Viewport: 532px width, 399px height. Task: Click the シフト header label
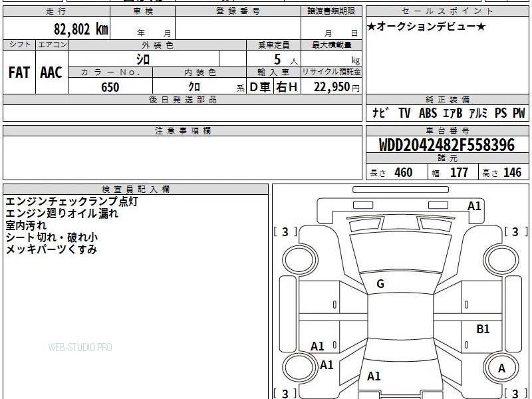tap(20, 45)
